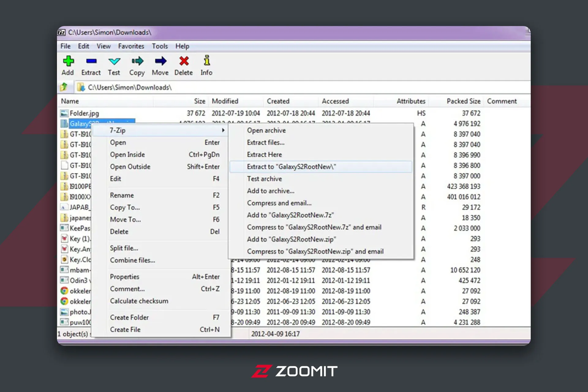The width and height of the screenshot is (588, 392).
Task: Click the puw100 file icon
Action: click(64, 322)
